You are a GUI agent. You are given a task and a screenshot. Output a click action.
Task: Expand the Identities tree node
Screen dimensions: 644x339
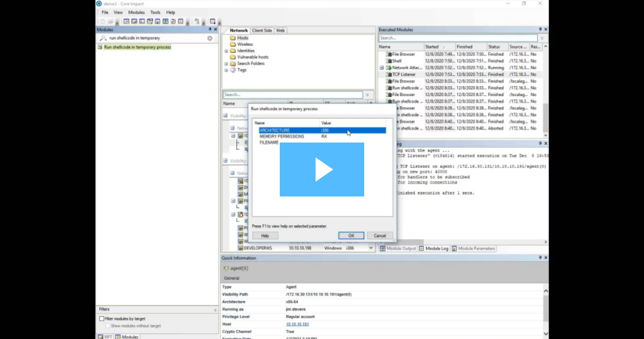[x=226, y=51]
